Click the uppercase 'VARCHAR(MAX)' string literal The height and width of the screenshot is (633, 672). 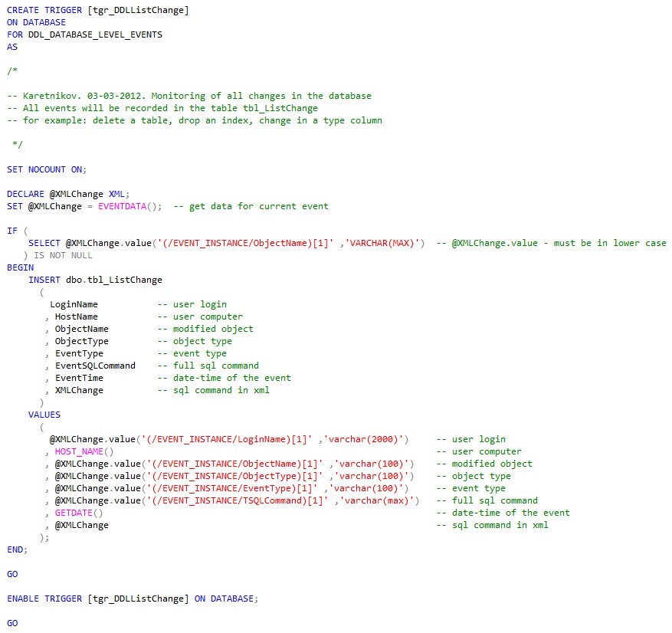(x=382, y=243)
